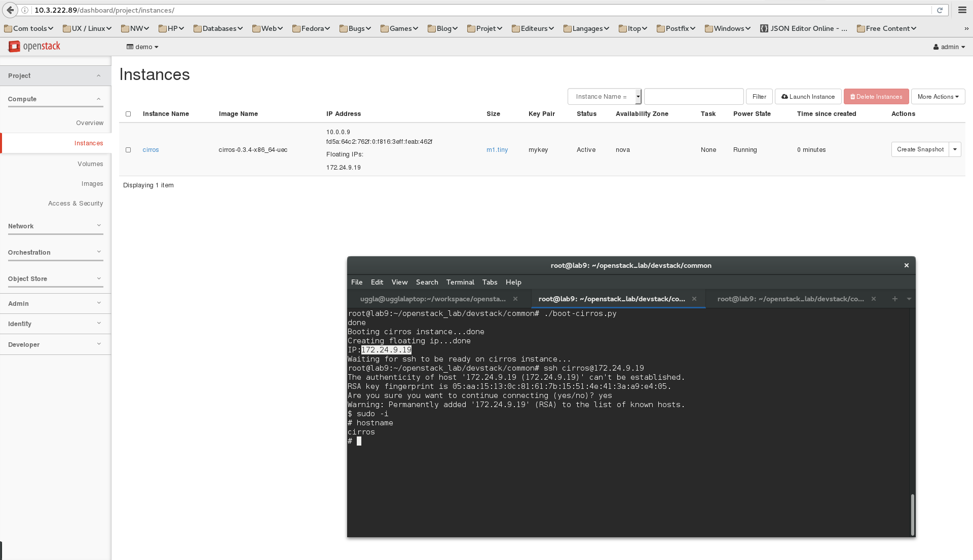Close the ugglalaptop terminal tab
Image resolution: width=973 pixels, height=560 pixels.
point(515,299)
